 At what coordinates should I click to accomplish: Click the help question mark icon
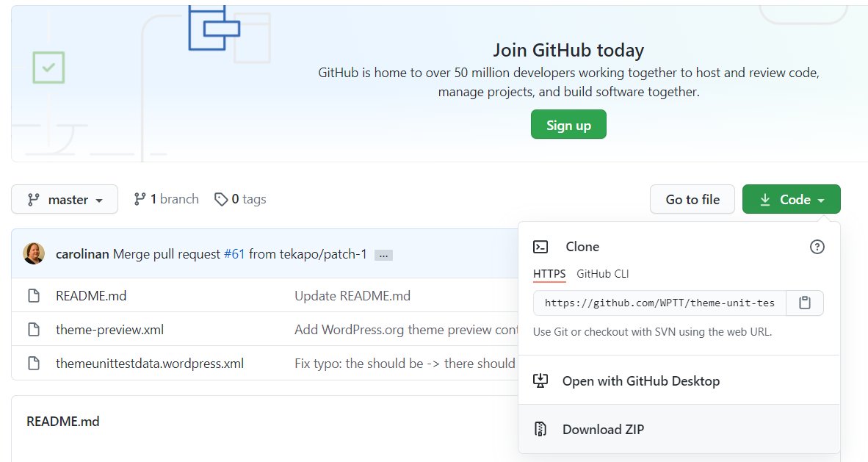[x=817, y=247]
